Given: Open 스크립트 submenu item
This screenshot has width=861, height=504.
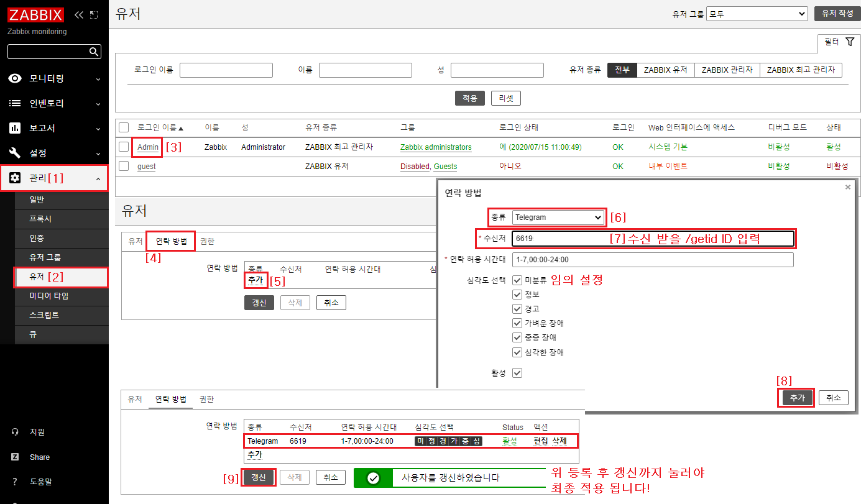Looking at the screenshot, I should coord(62,315).
